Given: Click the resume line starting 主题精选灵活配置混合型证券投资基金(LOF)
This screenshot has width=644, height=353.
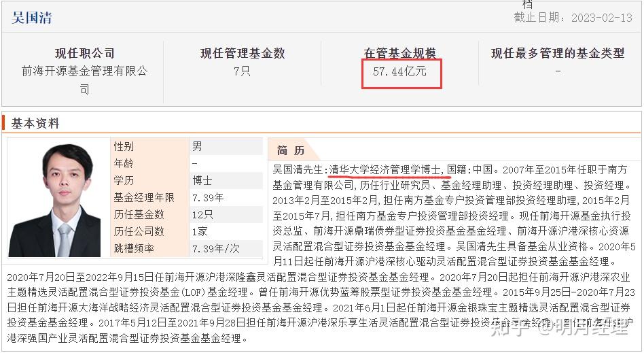Looking at the screenshot, I should click(321, 292).
